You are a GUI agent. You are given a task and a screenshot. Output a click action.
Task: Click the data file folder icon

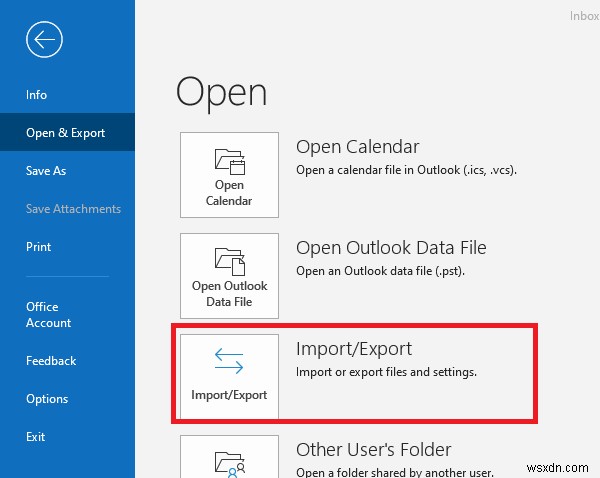pyautogui.click(x=230, y=262)
